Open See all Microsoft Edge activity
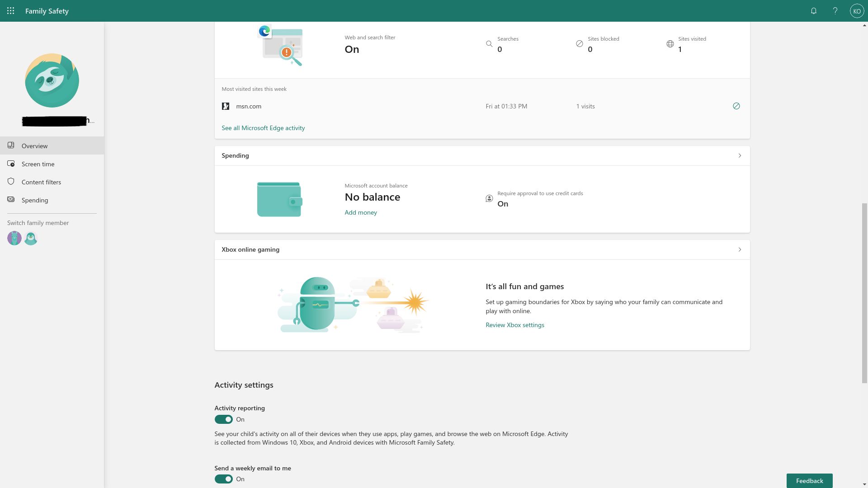 point(263,128)
